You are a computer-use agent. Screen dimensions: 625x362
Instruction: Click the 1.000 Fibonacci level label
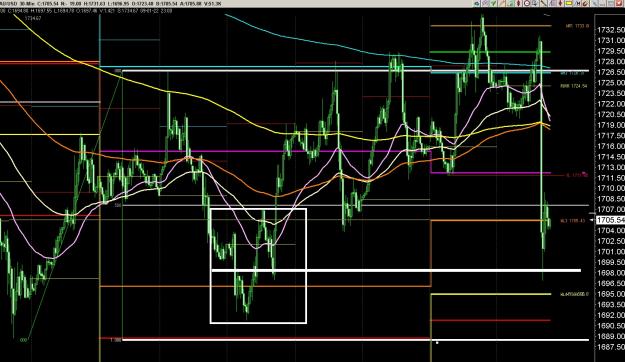click(116, 340)
